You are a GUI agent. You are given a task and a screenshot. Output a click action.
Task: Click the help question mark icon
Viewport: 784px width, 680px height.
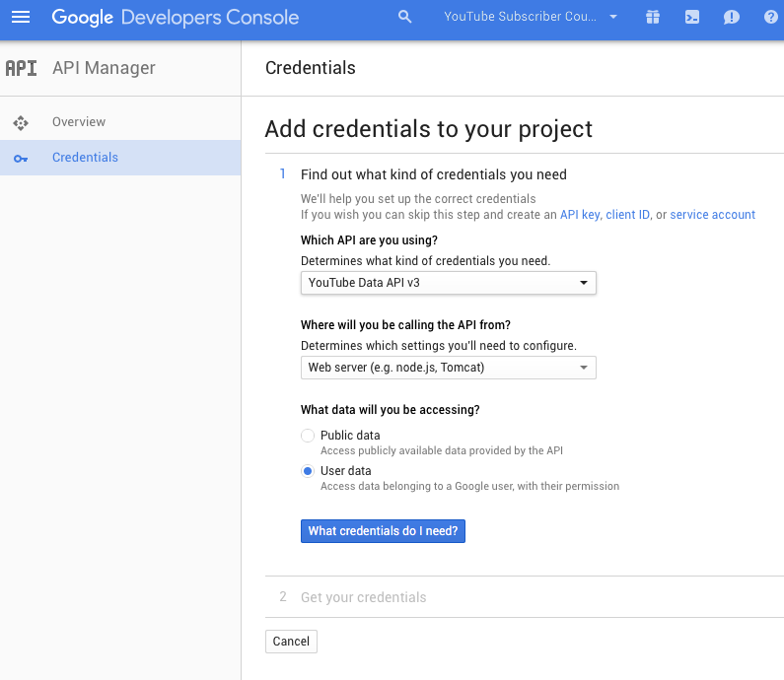[x=771, y=17]
